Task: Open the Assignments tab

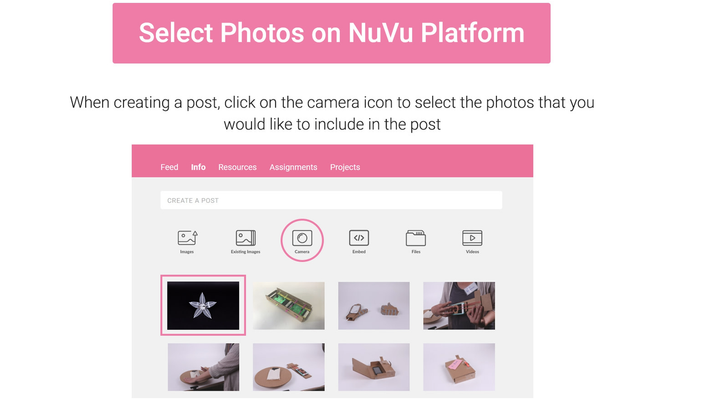Action: (293, 167)
